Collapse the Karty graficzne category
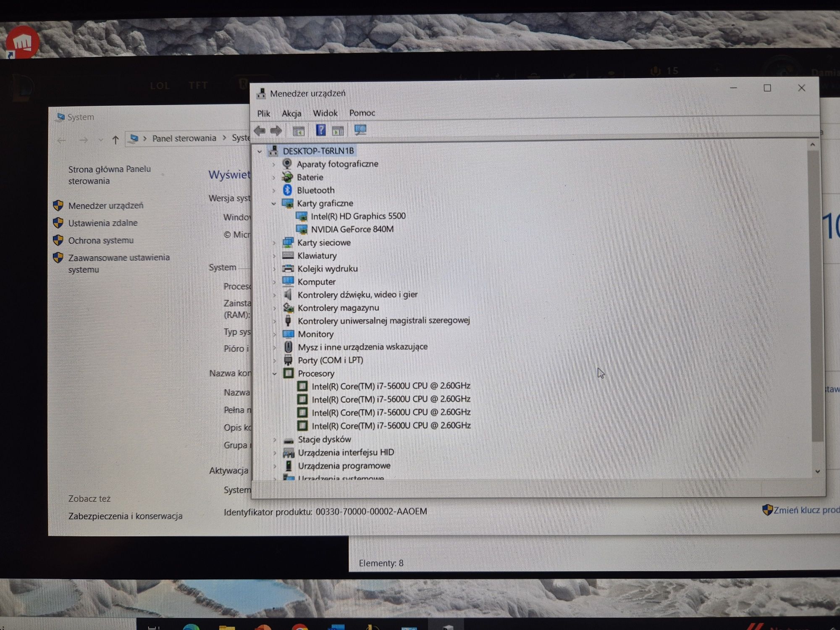Image resolution: width=840 pixels, height=630 pixels. click(273, 204)
